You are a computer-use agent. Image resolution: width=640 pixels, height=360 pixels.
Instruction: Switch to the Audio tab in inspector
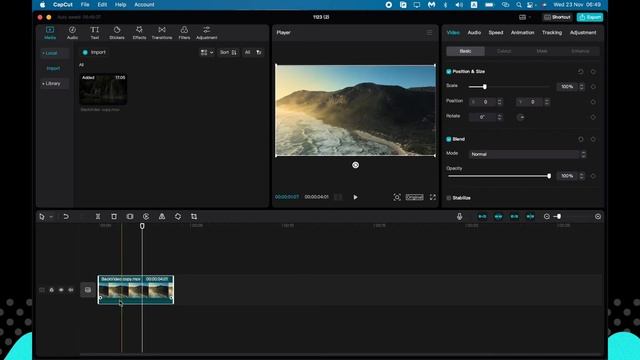[x=474, y=32]
